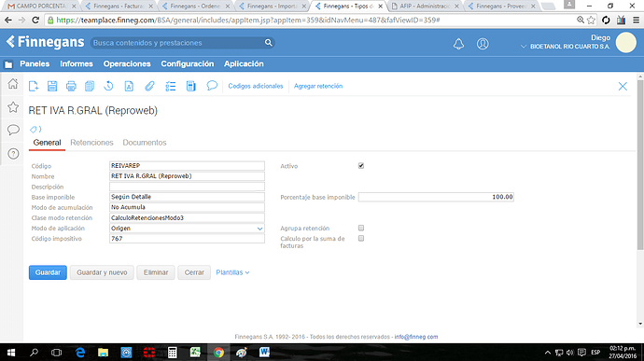Open the Plantillas dropdown

point(232,272)
